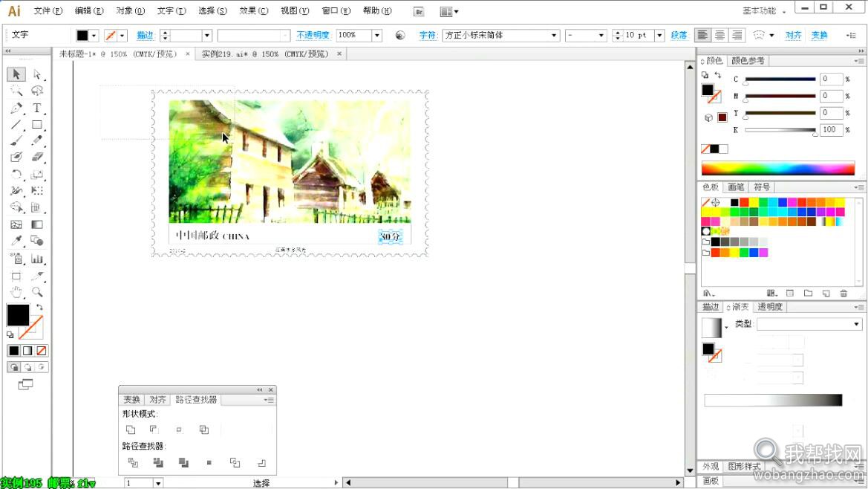Pick color from CMYK spectrum bar
Image resolution: width=868 pixels, height=489 pixels.
(x=777, y=168)
